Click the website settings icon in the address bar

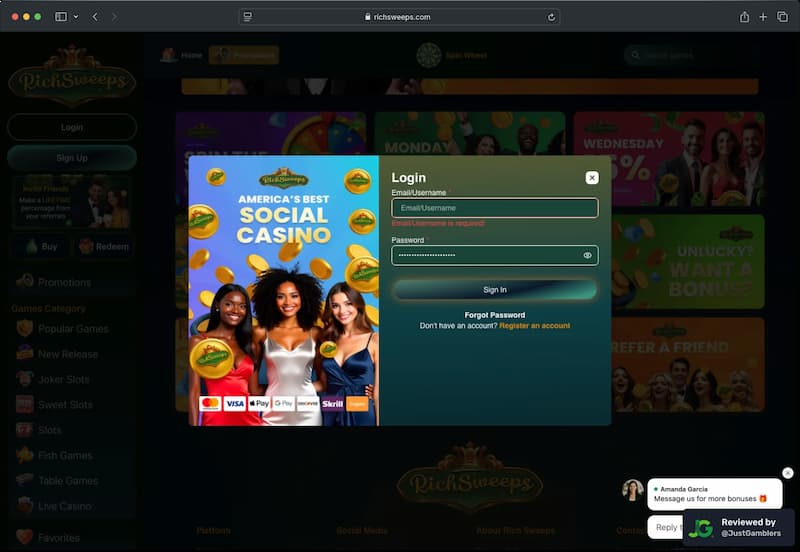click(247, 17)
